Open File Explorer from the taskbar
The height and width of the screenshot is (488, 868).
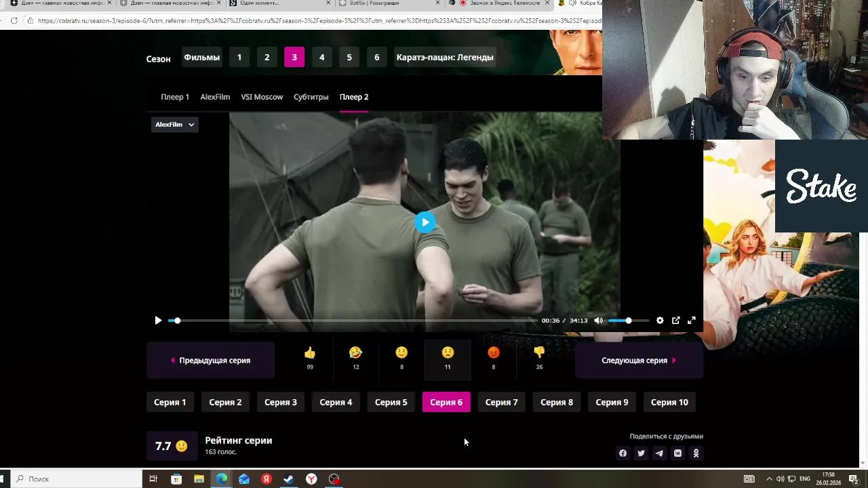[x=199, y=479]
